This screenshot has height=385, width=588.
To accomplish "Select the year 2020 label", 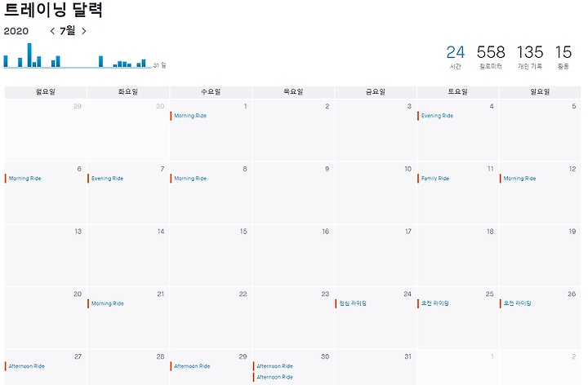I will (16, 31).
